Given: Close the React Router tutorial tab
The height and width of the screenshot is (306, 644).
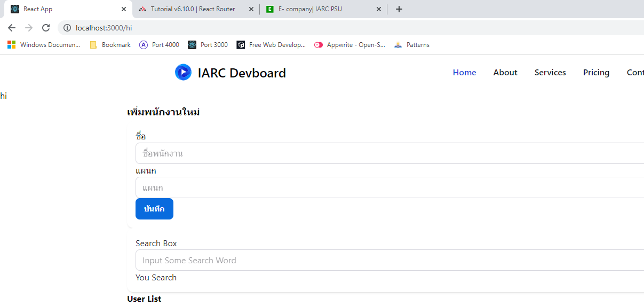Looking at the screenshot, I should coord(251,9).
